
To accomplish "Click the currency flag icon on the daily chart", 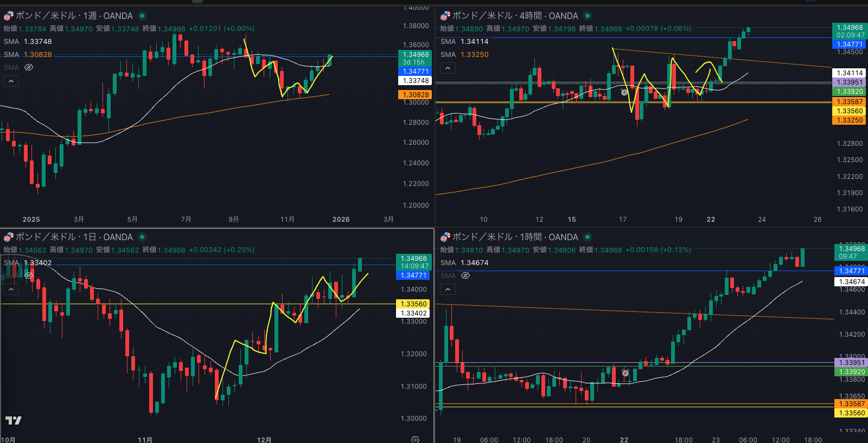I will click(x=9, y=237).
